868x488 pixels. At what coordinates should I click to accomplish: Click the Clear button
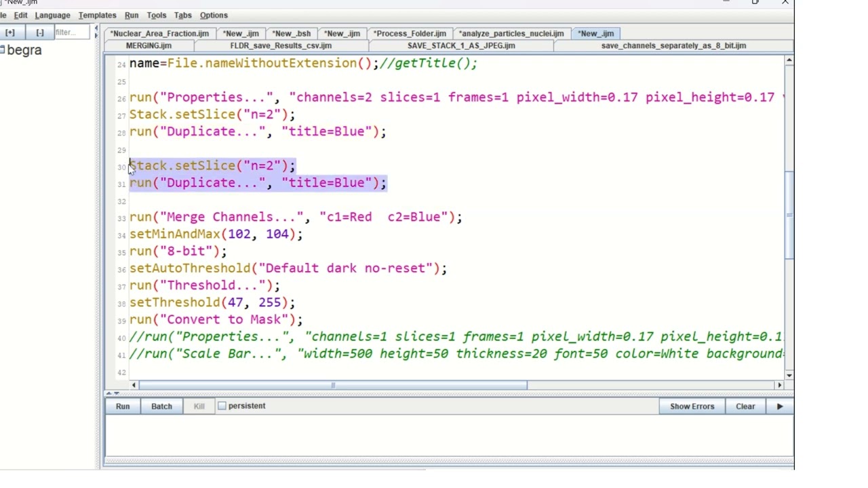pyautogui.click(x=746, y=406)
